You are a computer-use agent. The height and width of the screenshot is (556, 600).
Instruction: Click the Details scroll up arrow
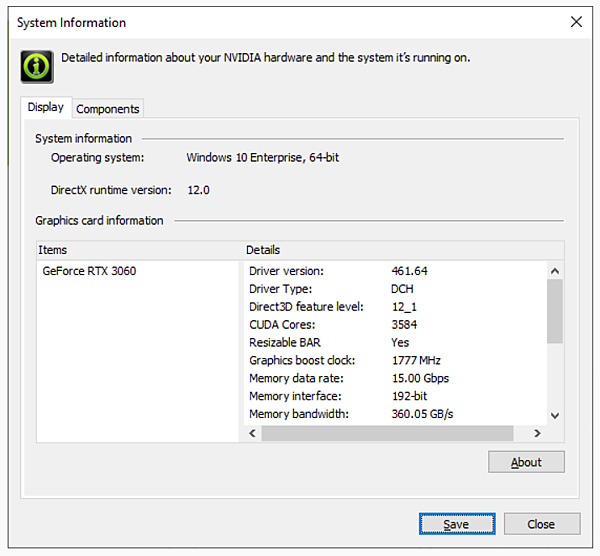tap(555, 271)
